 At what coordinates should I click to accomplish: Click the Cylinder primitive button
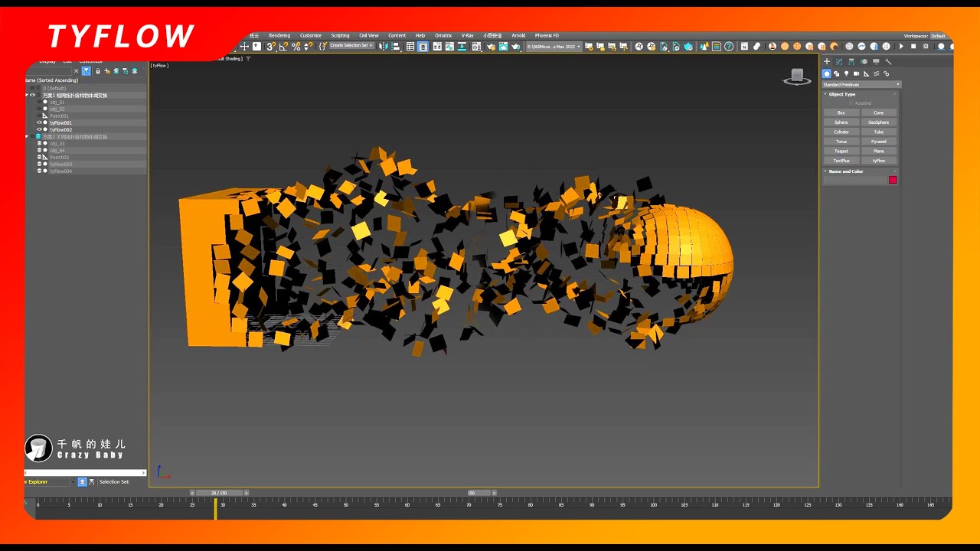tap(841, 132)
